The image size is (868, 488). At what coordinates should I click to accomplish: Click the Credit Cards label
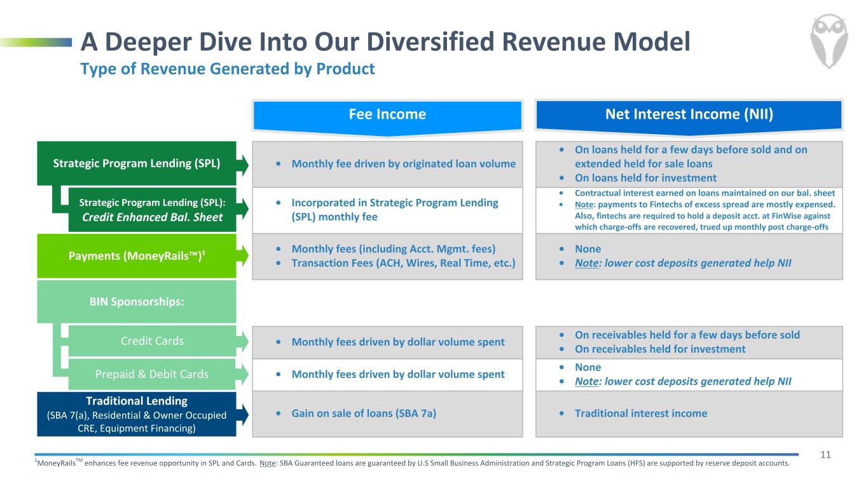tap(152, 341)
